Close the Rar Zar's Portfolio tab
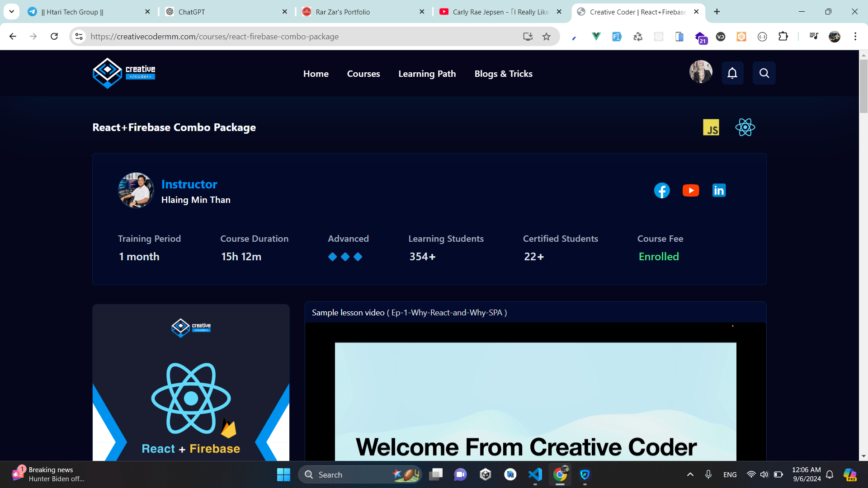Viewport: 868px width, 488px height. (422, 12)
